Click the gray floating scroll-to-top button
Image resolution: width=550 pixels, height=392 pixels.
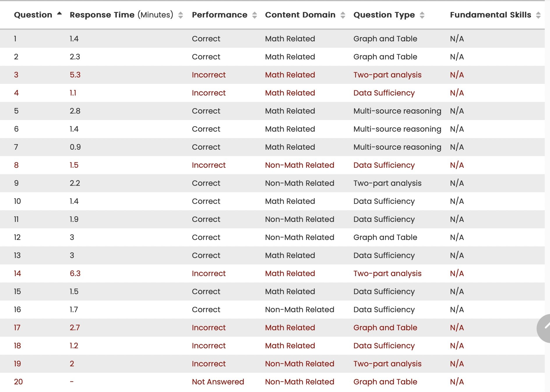[544, 328]
